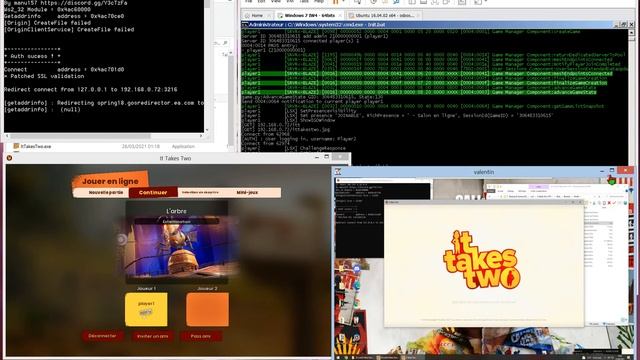This screenshot has height=360, width=640.
Task: Click the 'Auth sucess !' console line
Action: tap(32, 56)
